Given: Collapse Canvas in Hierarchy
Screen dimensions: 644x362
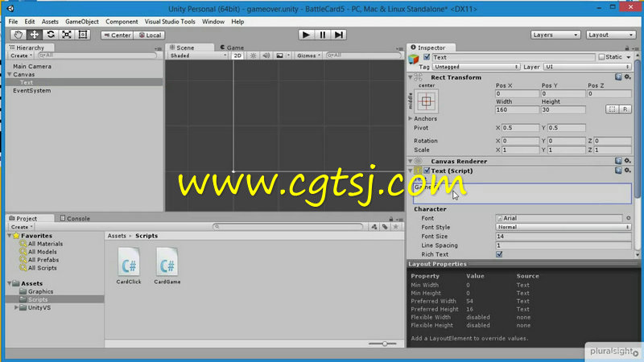Looking at the screenshot, I should 10,74.
